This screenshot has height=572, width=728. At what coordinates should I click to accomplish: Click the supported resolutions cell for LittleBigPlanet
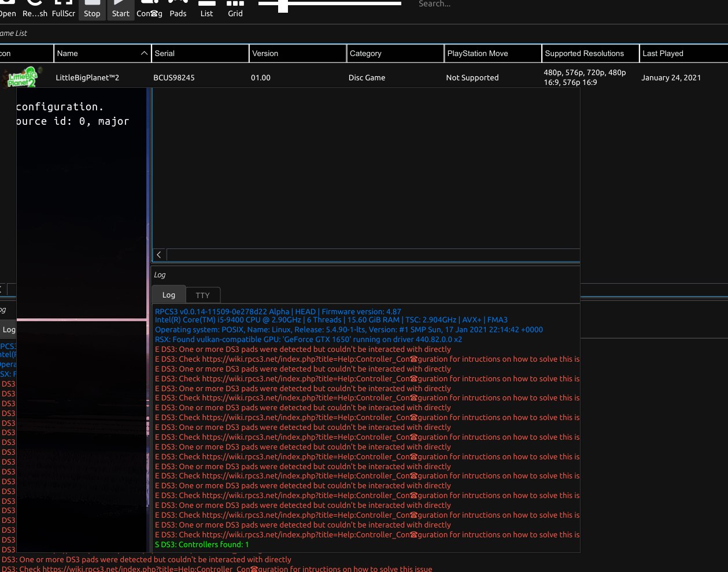pos(585,77)
